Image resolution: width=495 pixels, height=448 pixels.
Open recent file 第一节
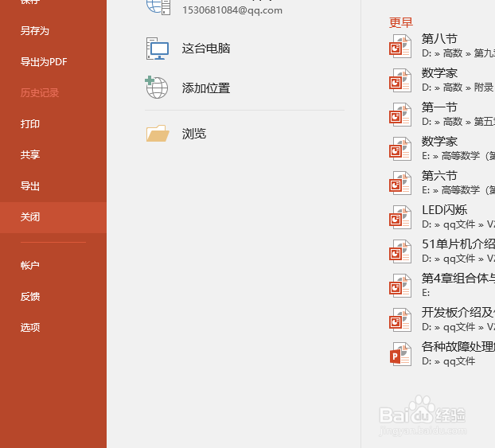(x=439, y=107)
